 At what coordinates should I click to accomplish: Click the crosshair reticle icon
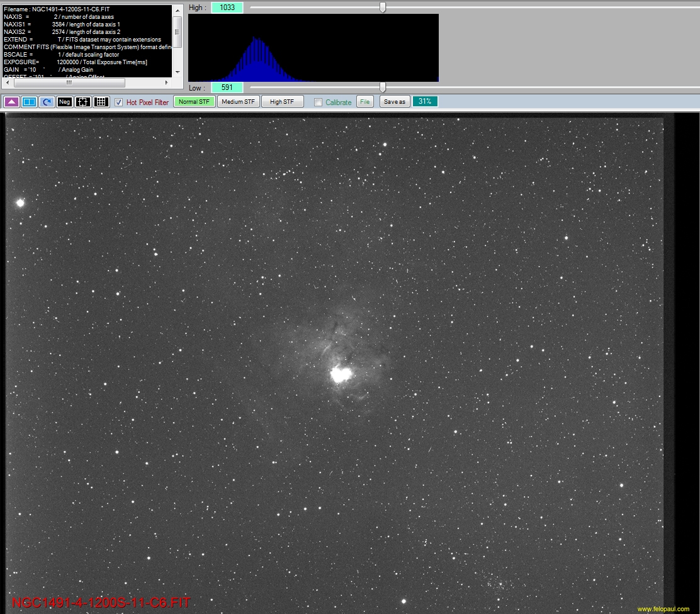pos(82,102)
